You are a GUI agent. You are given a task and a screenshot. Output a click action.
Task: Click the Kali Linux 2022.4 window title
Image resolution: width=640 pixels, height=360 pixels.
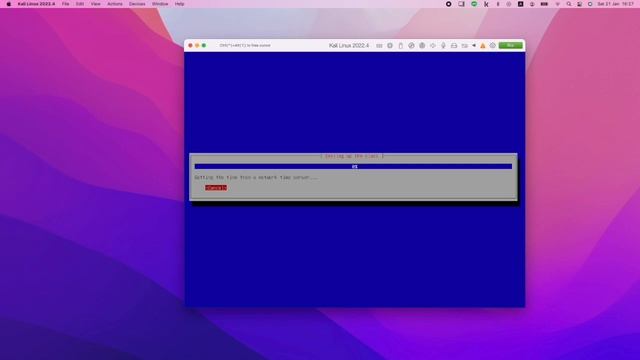tap(349, 46)
